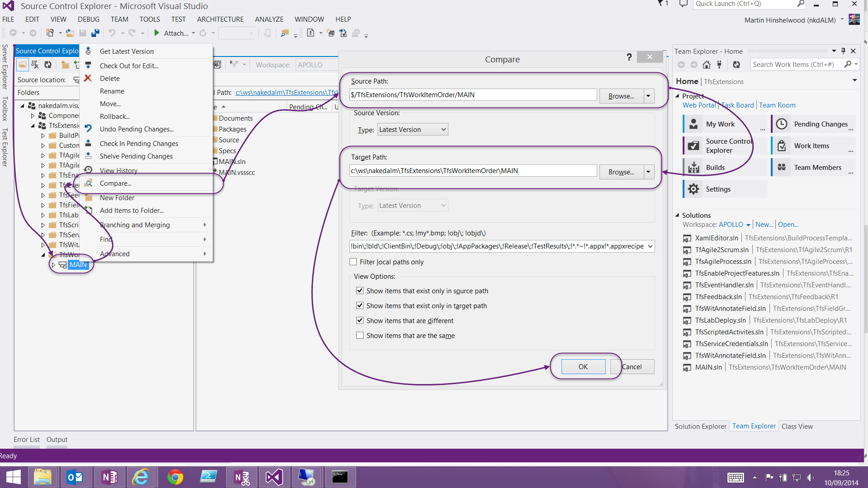This screenshot has width=868, height=488.
Task: Switch to the Solution Explorer tab
Action: (x=700, y=426)
